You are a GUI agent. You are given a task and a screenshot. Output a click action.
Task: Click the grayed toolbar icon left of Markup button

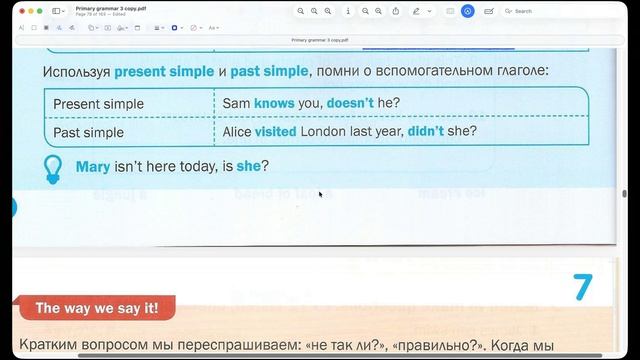click(450, 11)
